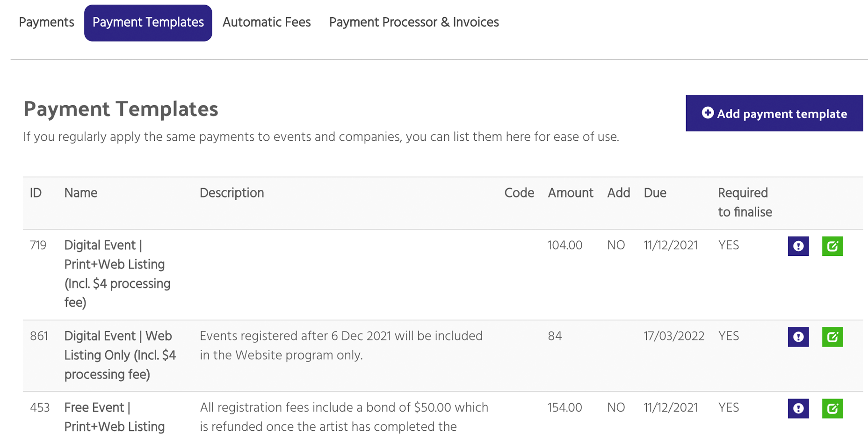Click the NO value in row 719

[616, 246]
